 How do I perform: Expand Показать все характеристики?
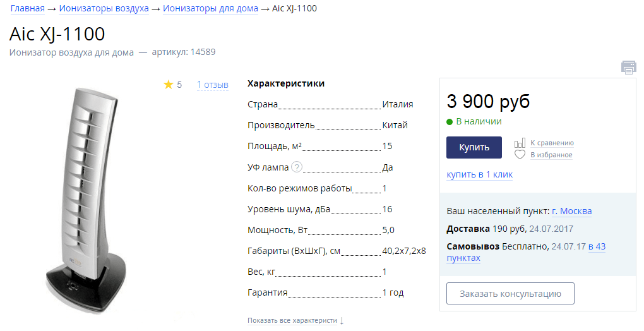click(292, 320)
